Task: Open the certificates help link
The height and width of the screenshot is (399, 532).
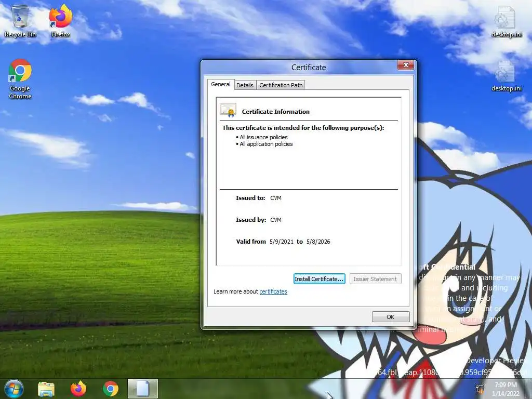Action: click(x=273, y=291)
